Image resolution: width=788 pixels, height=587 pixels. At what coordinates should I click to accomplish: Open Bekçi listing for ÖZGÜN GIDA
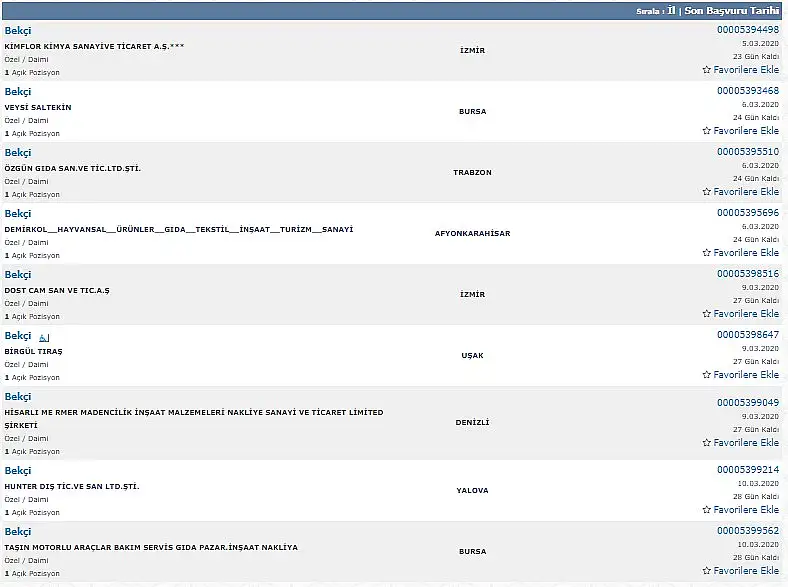(x=18, y=152)
